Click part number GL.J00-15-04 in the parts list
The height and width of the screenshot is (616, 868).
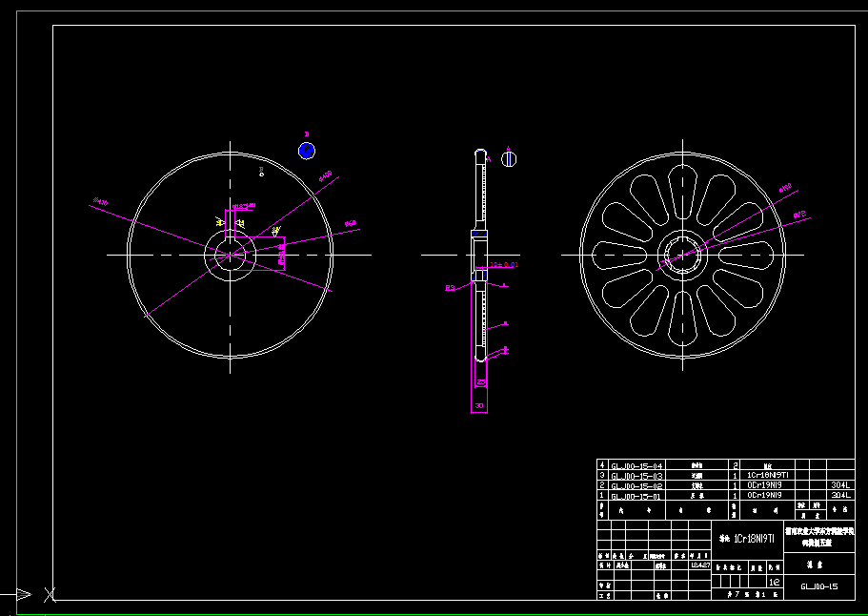(636, 466)
